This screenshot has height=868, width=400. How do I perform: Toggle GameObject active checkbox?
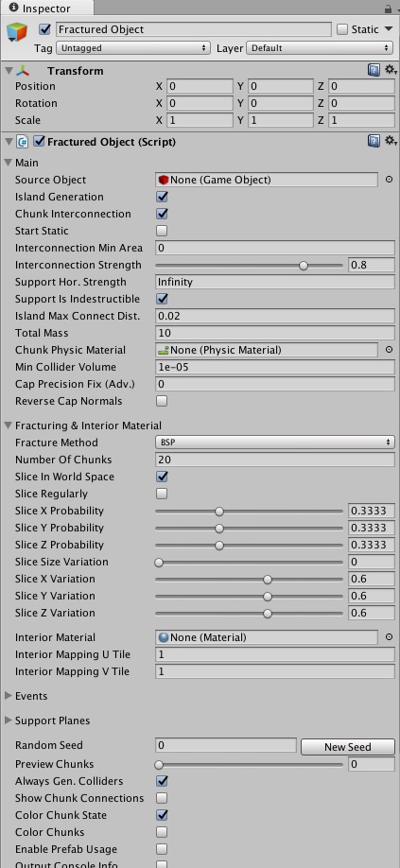click(44, 29)
